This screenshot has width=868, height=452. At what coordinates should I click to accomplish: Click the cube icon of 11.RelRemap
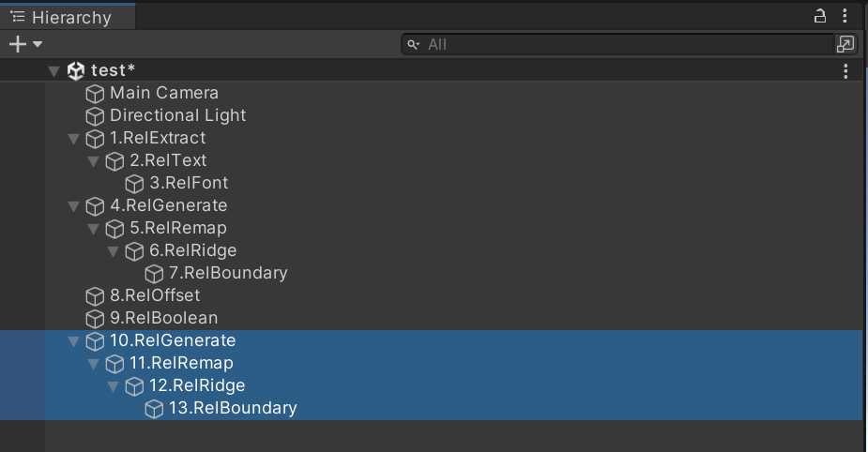(x=114, y=364)
